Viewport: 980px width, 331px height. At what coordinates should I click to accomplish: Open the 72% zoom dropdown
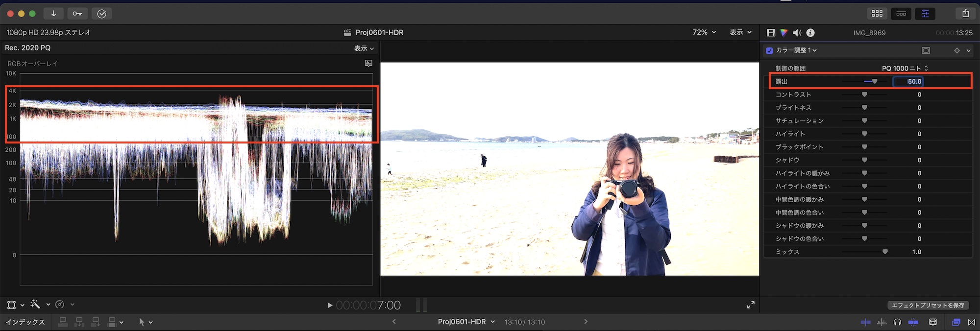click(x=704, y=32)
